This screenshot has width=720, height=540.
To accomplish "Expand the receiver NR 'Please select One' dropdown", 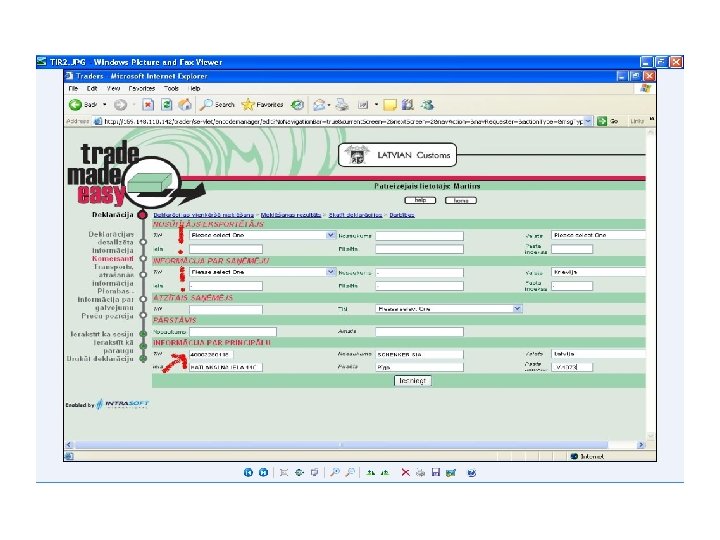I will tap(262, 272).
